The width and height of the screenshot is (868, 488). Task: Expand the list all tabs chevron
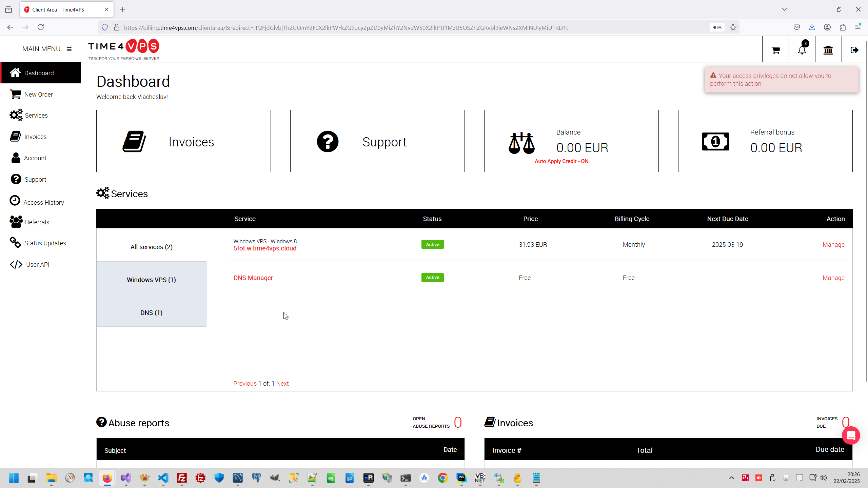click(784, 9)
